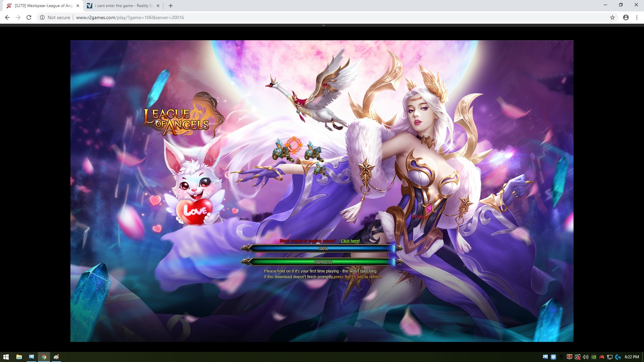644x362 pixels.
Task: Click the browser back arrow
Action: [x=7, y=17]
